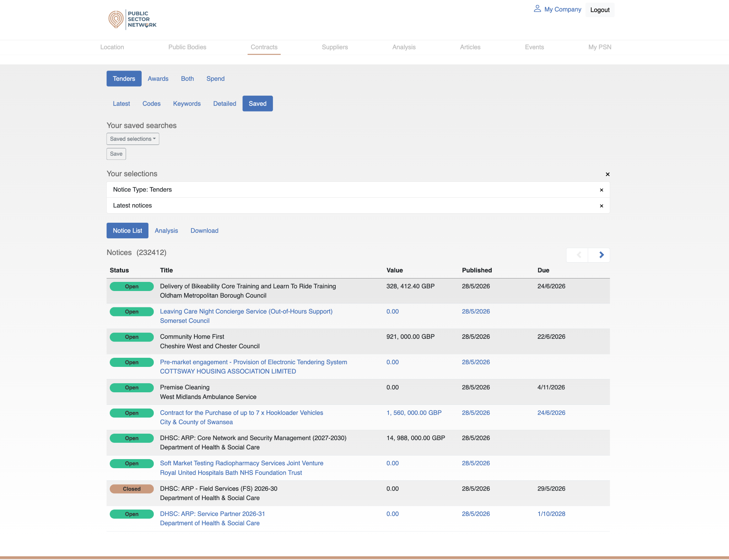This screenshot has width=729, height=560.
Task: Click the 14, 988, 000.00 GBP value
Action: (x=416, y=438)
